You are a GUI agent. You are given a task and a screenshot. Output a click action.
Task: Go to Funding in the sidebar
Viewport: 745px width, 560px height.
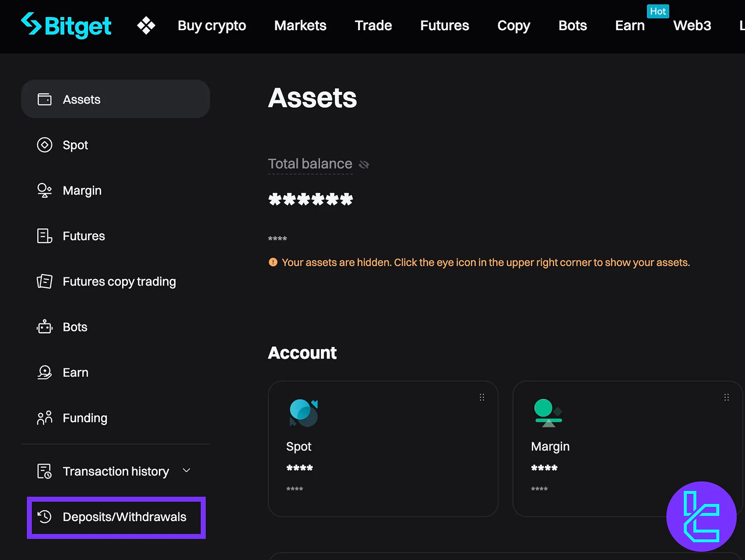[x=85, y=418]
